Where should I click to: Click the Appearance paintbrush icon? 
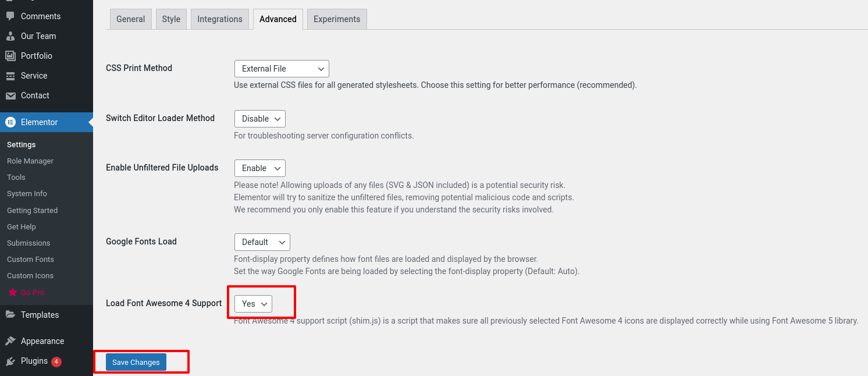coord(10,341)
